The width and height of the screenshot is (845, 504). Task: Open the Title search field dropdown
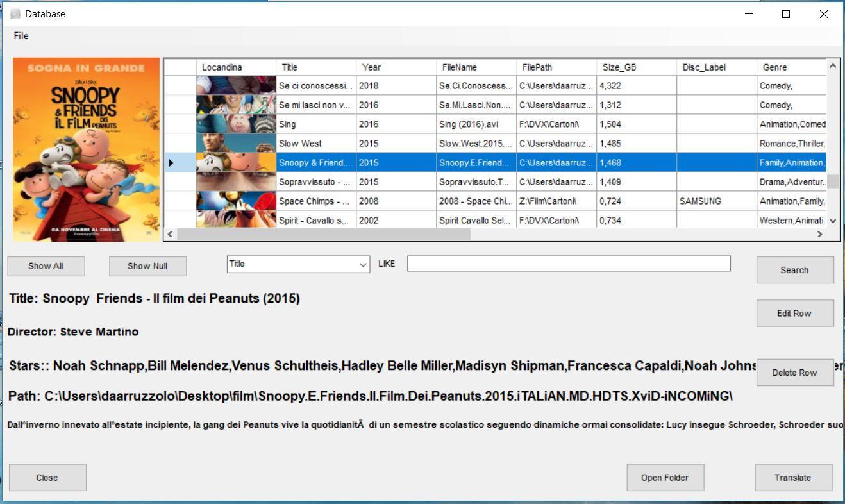coord(364,264)
